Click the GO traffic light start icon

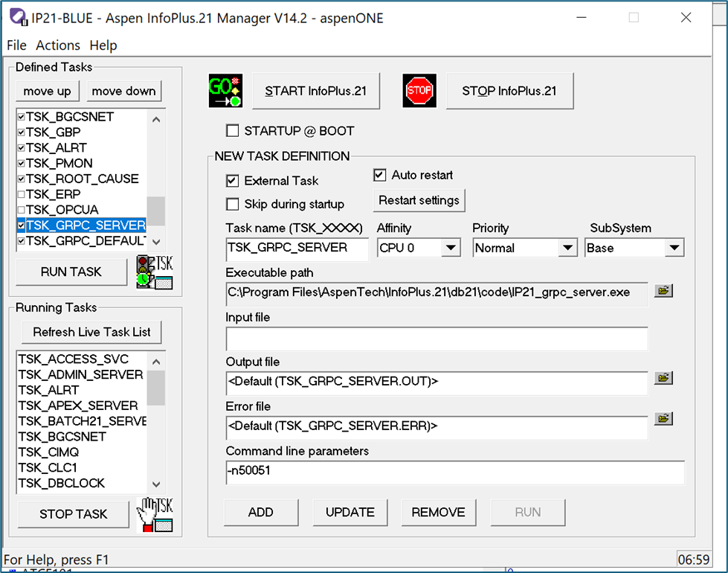point(225,91)
